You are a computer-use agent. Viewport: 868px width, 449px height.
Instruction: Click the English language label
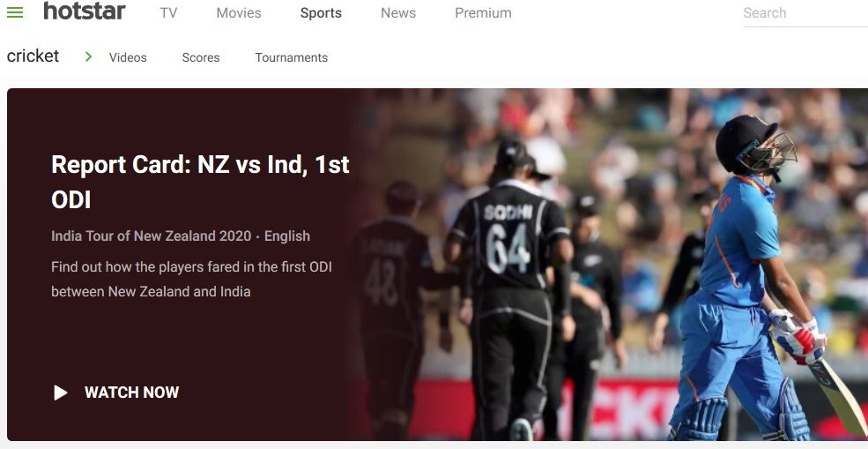click(287, 236)
